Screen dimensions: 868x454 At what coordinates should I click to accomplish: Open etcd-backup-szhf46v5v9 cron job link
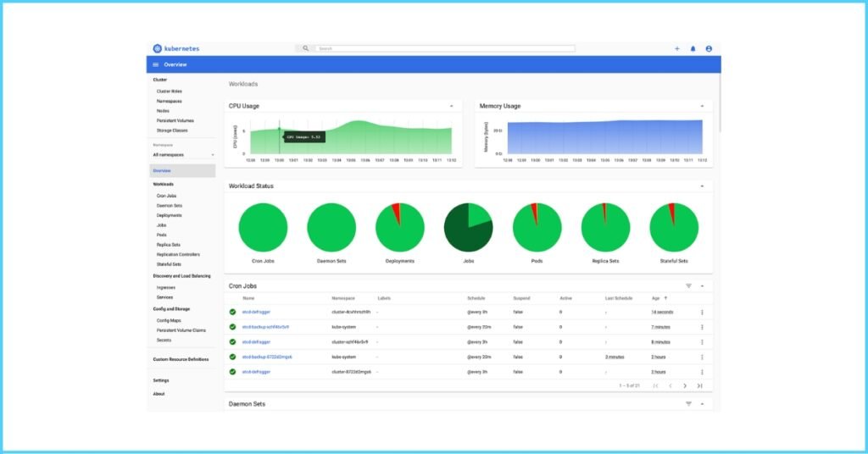265,327
